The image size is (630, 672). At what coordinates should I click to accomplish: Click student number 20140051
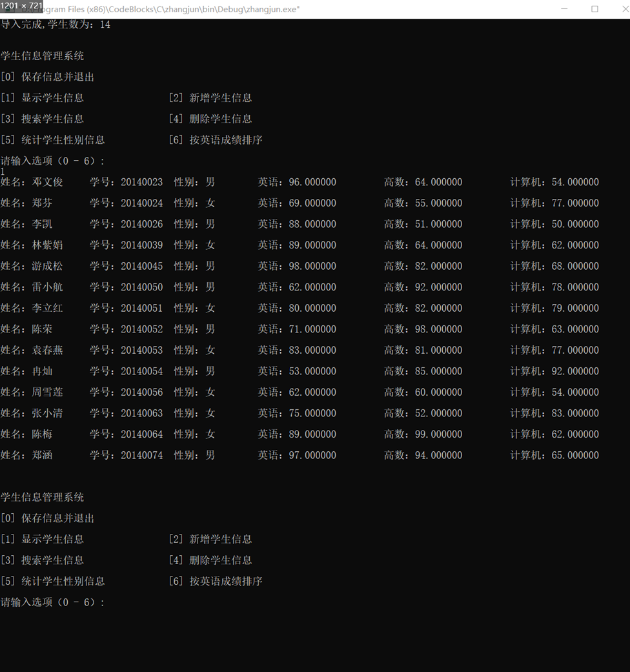pyautogui.click(x=142, y=308)
